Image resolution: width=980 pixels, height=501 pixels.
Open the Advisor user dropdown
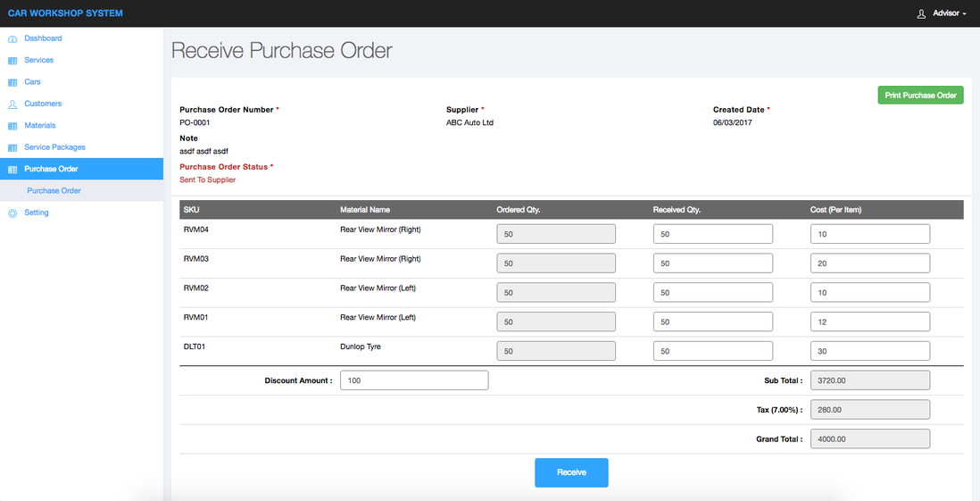tap(949, 13)
